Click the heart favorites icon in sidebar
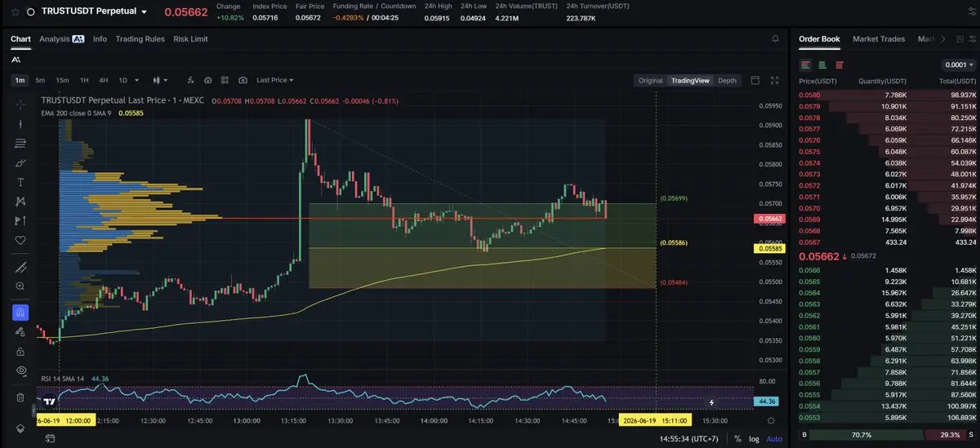Viewport: 980px width, 448px height. (x=20, y=241)
